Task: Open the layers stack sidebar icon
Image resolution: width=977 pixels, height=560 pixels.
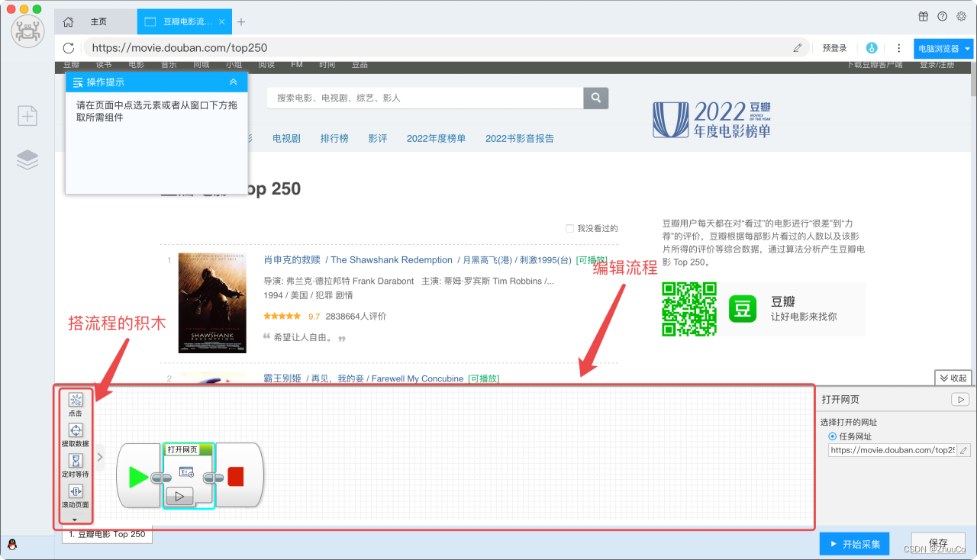Action: [27, 159]
